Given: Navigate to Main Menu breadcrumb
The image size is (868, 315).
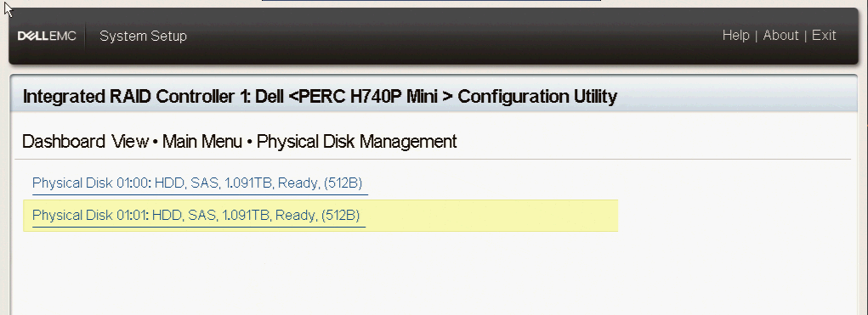Looking at the screenshot, I should (x=202, y=142).
